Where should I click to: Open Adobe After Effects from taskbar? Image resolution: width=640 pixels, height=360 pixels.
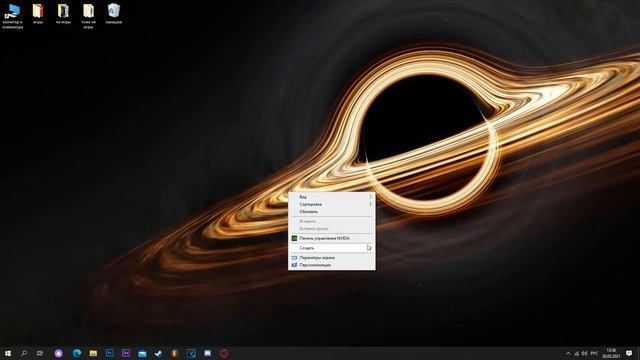[126, 353]
